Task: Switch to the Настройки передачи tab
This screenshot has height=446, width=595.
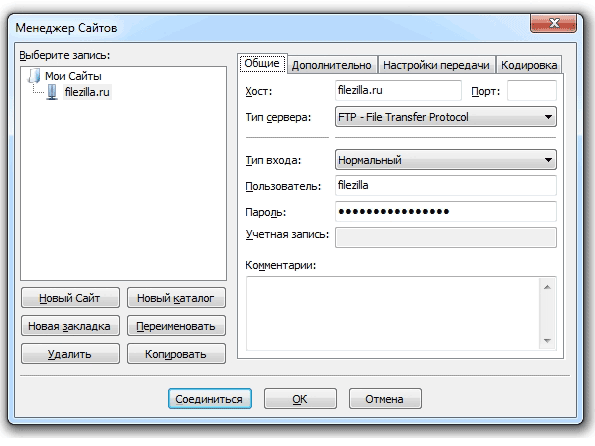Action: (x=436, y=65)
